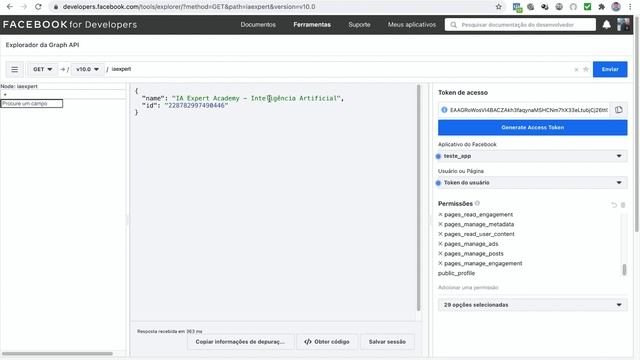The width and height of the screenshot is (640, 360).
Task: Click the browser address bar URL
Action: 189,7
